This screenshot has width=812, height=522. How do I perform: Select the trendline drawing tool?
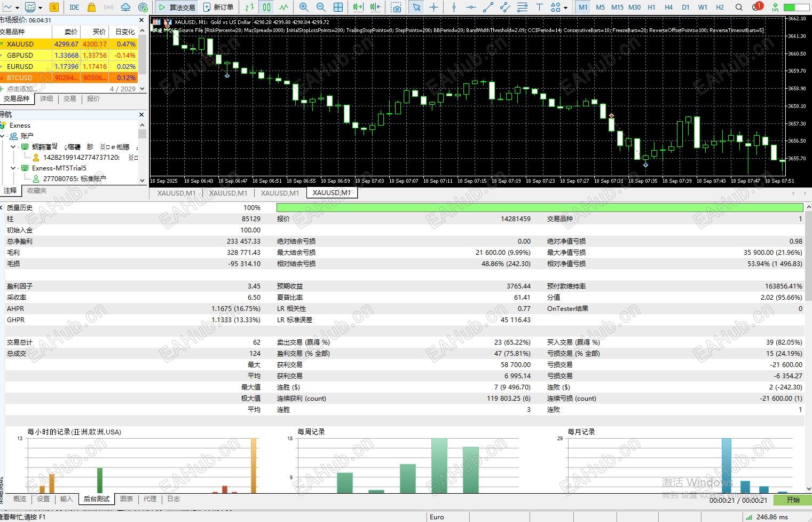[x=488, y=7]
